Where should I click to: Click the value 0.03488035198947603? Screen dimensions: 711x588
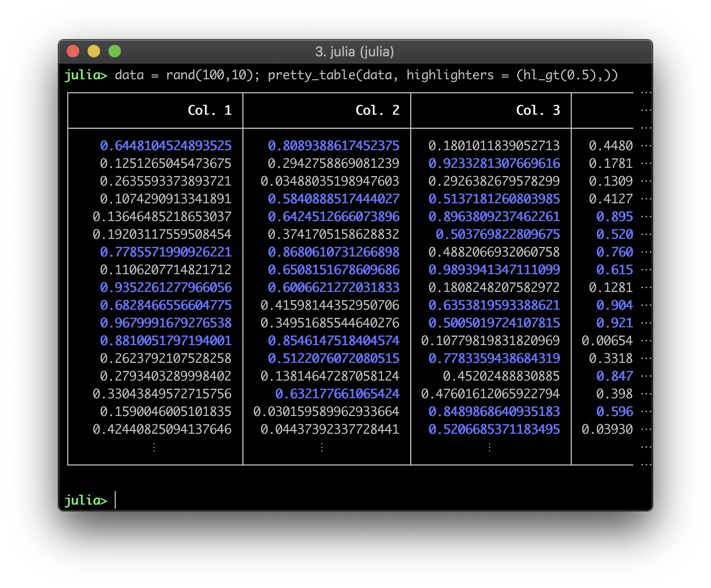330,181
